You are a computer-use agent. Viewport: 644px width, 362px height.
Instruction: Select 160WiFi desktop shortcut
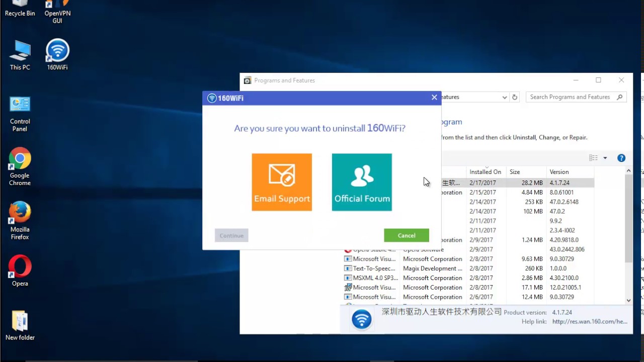tap(57, 54)
